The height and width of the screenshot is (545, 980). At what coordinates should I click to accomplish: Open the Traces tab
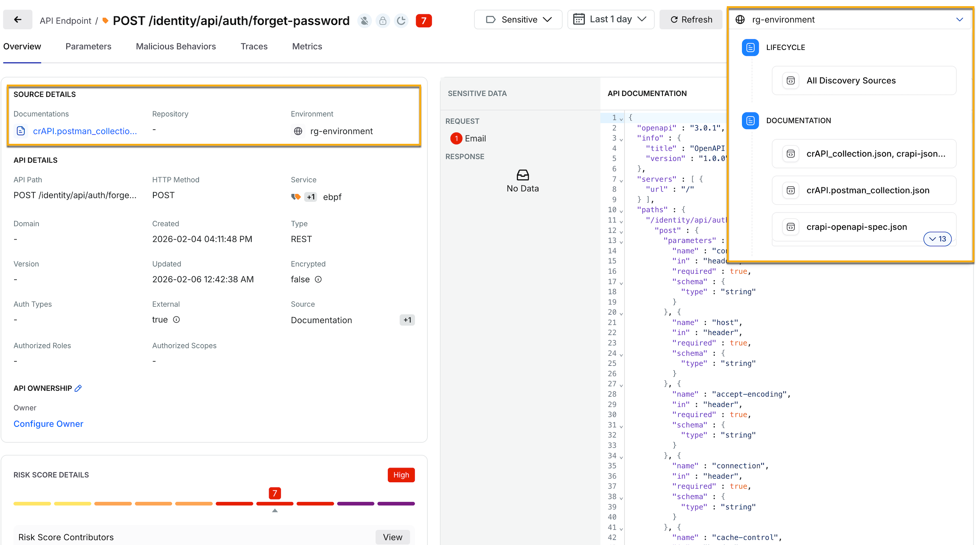(x=254, y=46)
